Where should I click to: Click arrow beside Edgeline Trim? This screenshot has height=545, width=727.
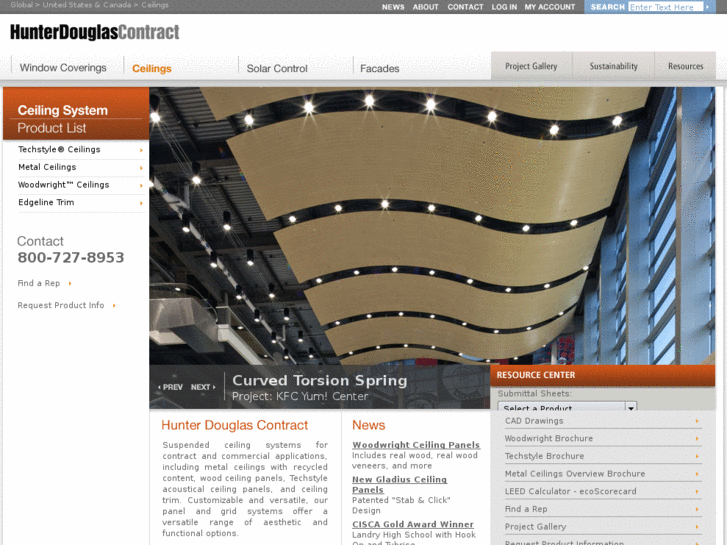pyautogui.click(x=141, y=203)
